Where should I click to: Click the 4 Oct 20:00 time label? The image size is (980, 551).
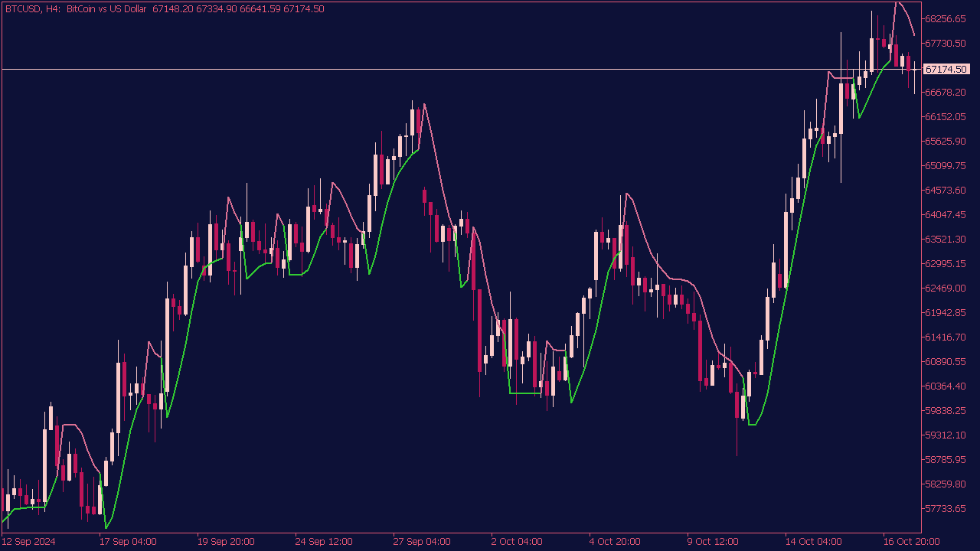615,542
